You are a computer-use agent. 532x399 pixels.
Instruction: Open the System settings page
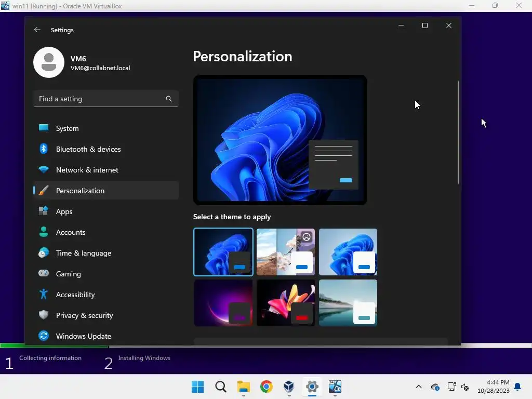106,128
